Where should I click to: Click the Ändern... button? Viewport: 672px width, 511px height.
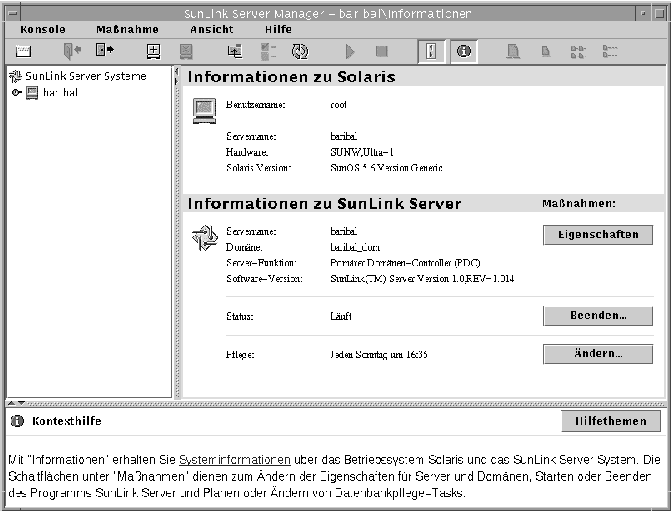[x=598, y=354]
